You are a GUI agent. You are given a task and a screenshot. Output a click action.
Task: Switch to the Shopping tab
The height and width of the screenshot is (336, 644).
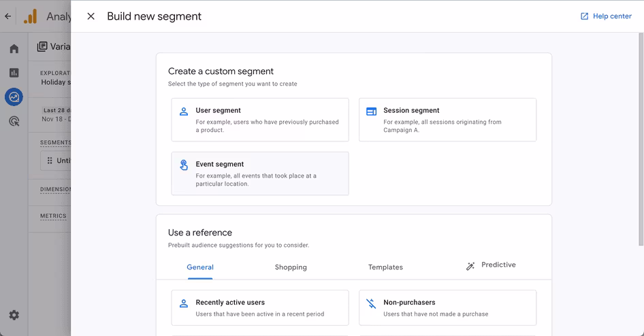pyautogui.click(x=291, y=267)
